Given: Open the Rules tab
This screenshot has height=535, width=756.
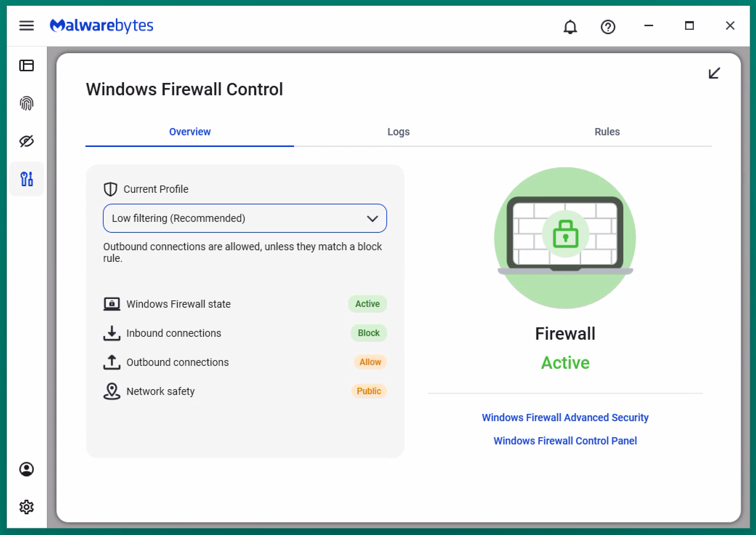Looking at the screenshot, I should click(x=607, y=132).
